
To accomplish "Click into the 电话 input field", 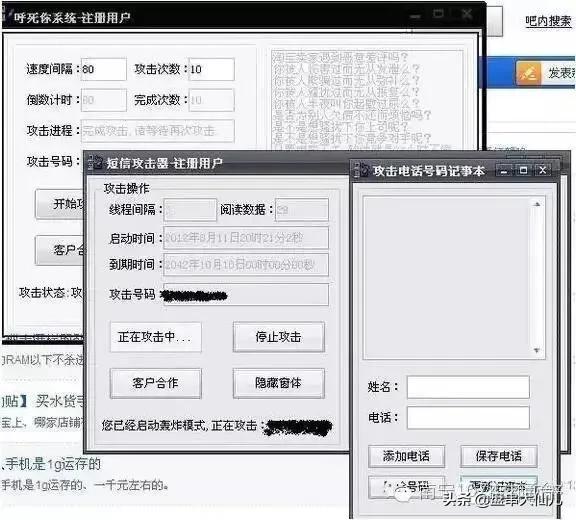I will [x=468, y=418].
